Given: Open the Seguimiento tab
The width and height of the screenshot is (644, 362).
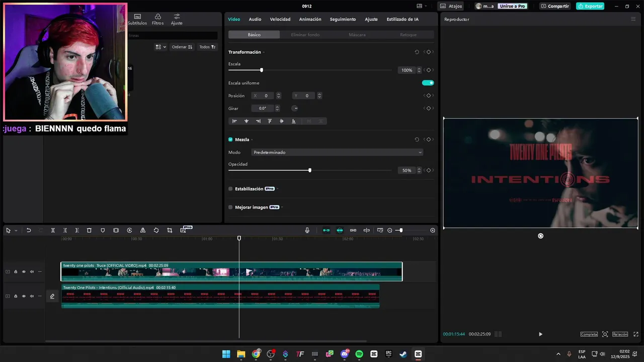Looking at the screenshot, I should tap(343, 19).
